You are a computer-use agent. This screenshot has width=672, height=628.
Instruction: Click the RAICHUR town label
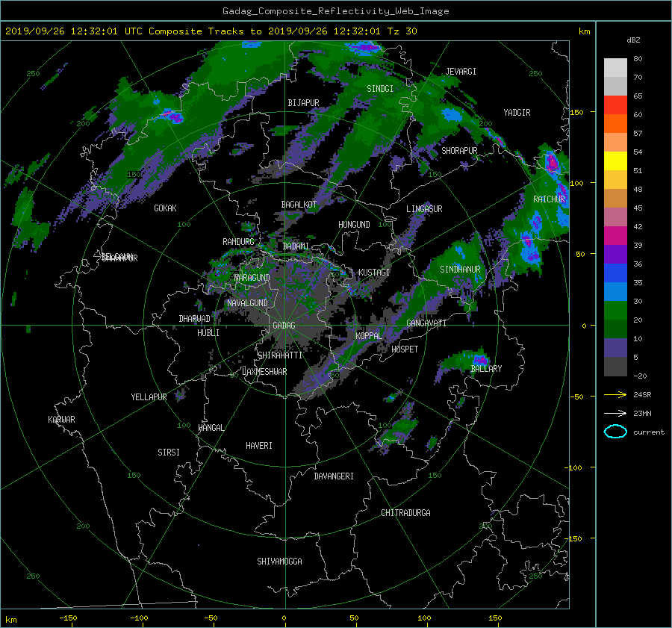coord(549,199)
